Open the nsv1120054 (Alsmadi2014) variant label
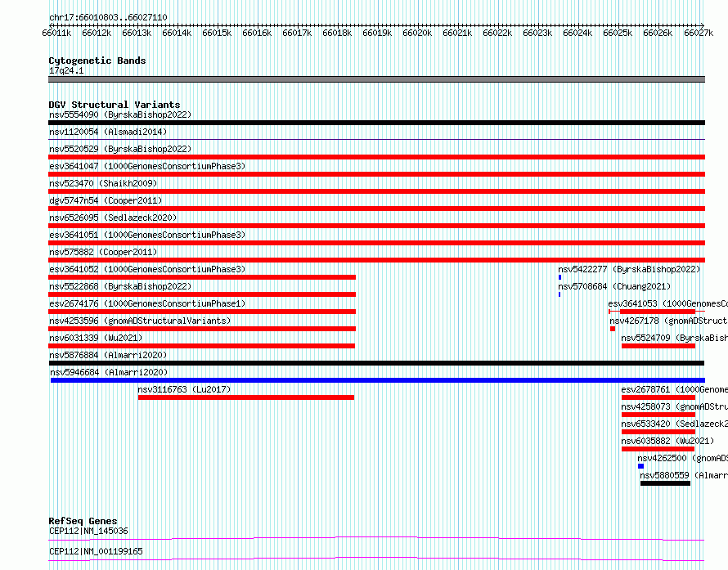Viewport: 728px width, 570px height. click(108, 132)
